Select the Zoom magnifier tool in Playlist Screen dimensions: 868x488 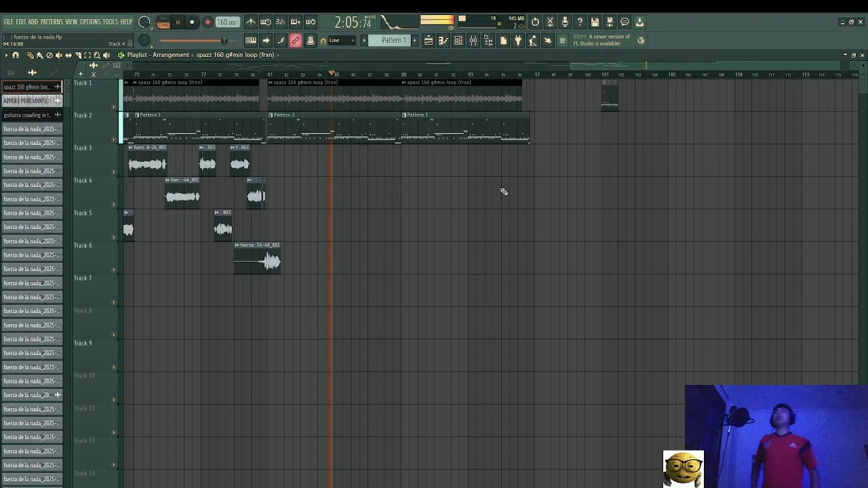pyautogui.click(x=97, y=55)
